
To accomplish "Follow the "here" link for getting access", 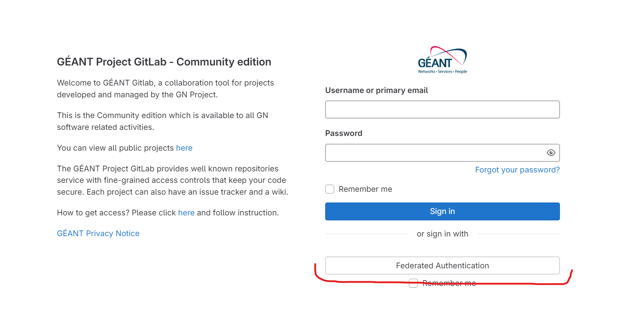I will (186, 213).
